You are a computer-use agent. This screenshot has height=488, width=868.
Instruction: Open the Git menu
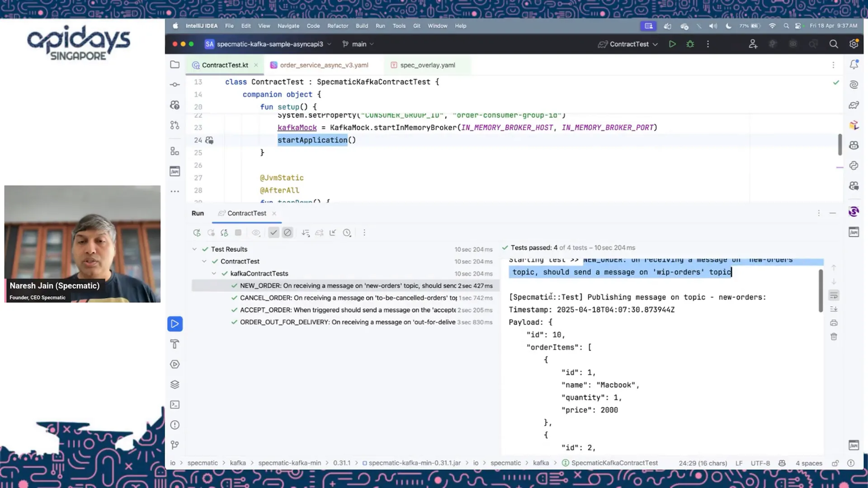(x=416, y=26)
